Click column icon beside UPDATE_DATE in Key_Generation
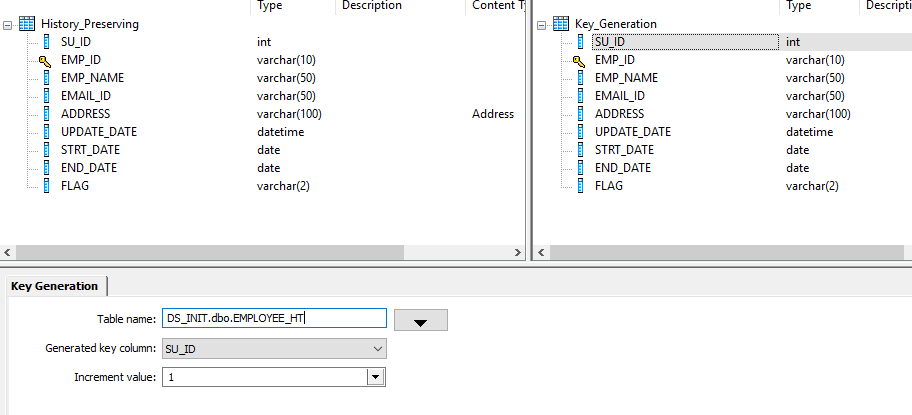Image resolution: width=912 pixels, height=415 pixels. 580,132
